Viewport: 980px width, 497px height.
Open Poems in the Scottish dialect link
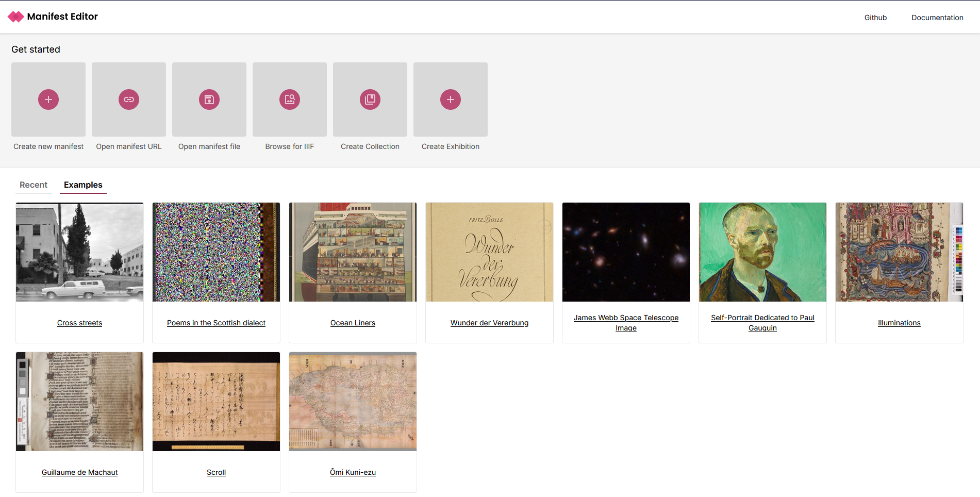coord(216,323)
